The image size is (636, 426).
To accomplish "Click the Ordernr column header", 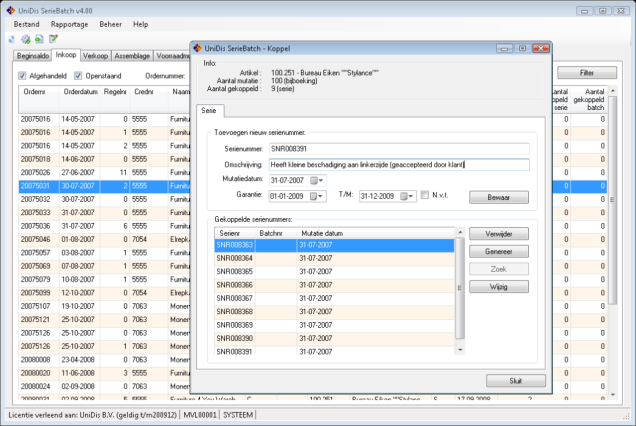I will pyautogui.click(x=39, y=99).
